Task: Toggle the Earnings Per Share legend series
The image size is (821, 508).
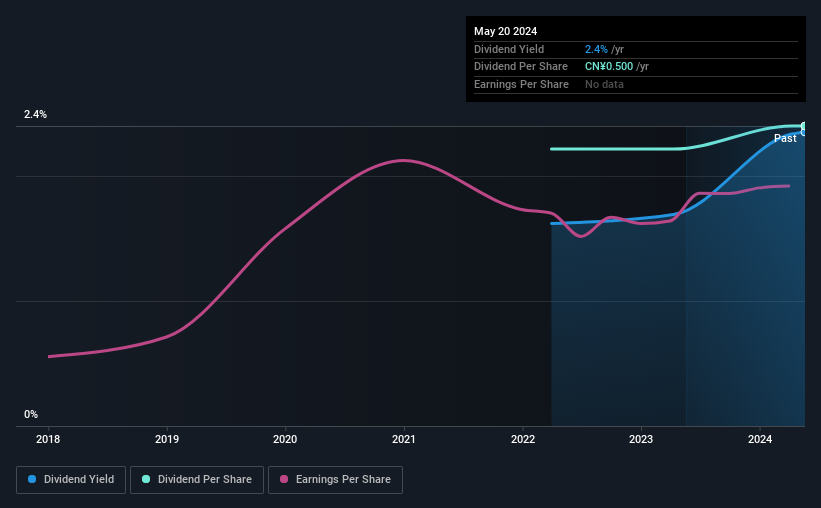Action: 335,480
